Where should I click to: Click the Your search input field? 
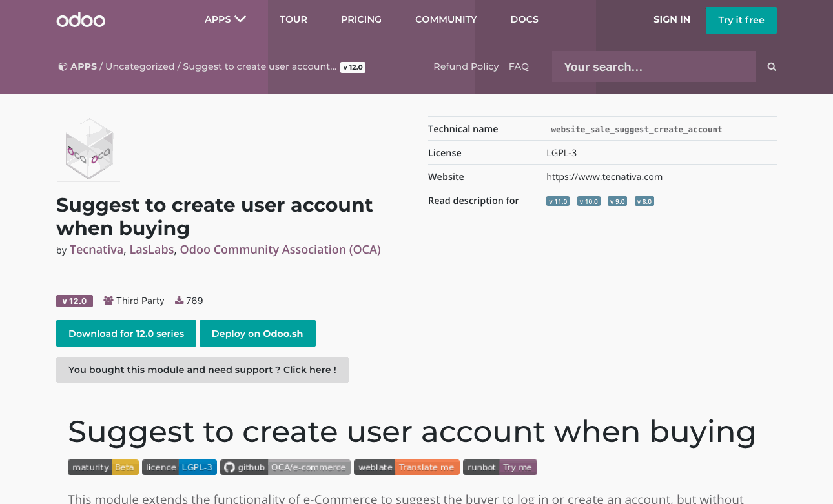(654, 66)
